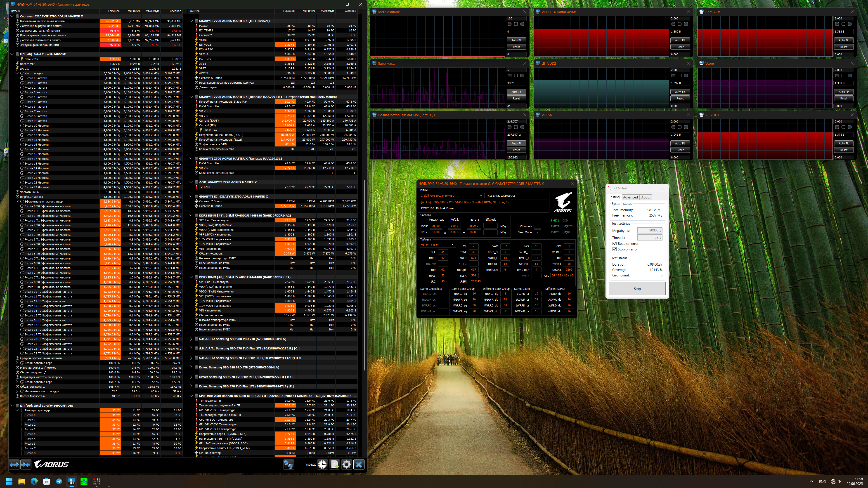Viewport: 868px width, 488px height.
Task: Click the Megabytes stepper up arrow
Action: tap(660, 229)
